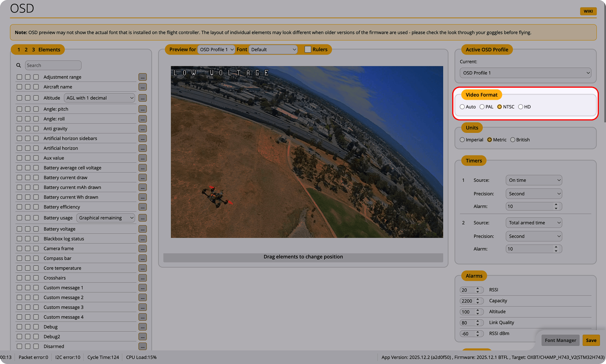
Task: Open options button for Debug2
Action: pyautogui.click(x=142, y=337)
